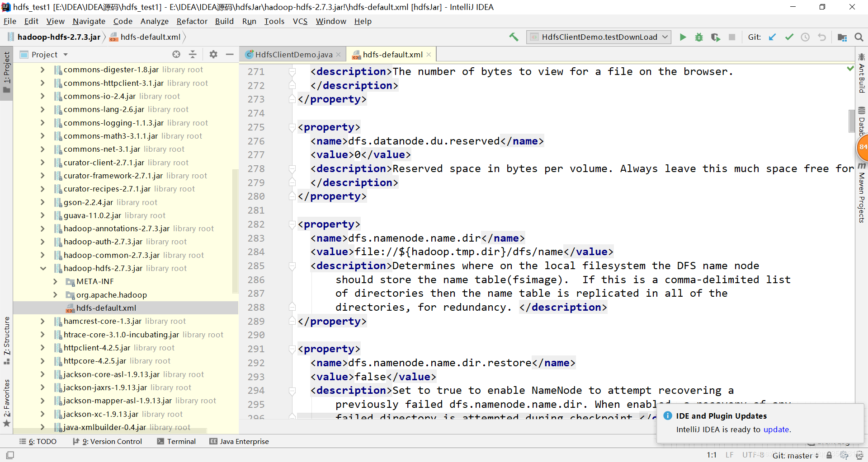The height and width of the screenshot is (462, 868).
Task: Click UTF-8 encoding in status bar
Action: click(x=753, y=455)
